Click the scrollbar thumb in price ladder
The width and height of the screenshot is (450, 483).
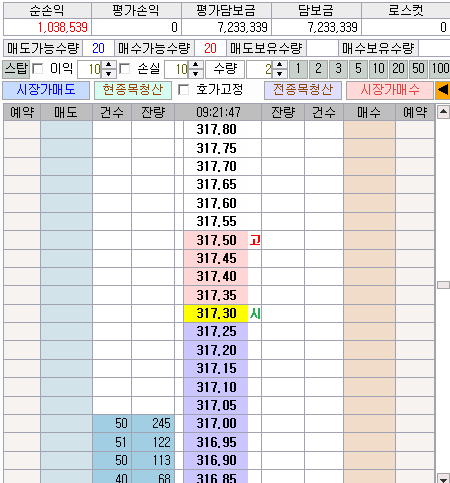443,285
